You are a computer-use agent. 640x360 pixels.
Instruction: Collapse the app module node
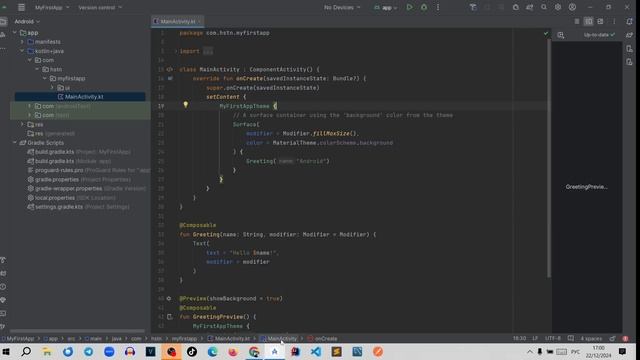15,33
